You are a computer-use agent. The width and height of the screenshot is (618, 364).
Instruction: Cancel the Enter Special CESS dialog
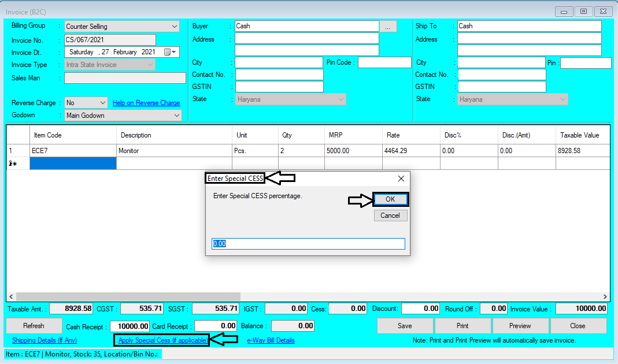(x=390, y=215)
